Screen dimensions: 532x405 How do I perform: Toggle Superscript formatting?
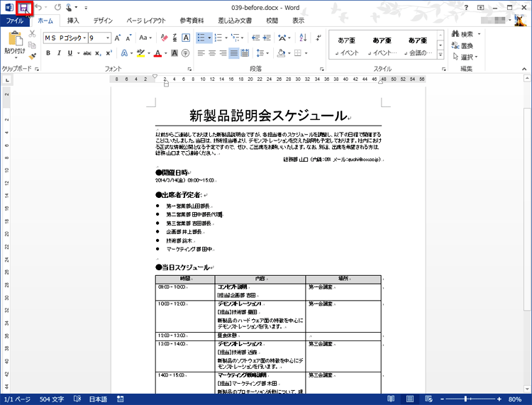pos(109,53)
